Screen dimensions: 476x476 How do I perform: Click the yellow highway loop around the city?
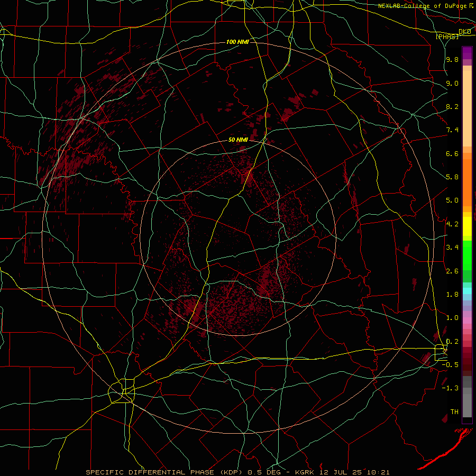point(122,391)
